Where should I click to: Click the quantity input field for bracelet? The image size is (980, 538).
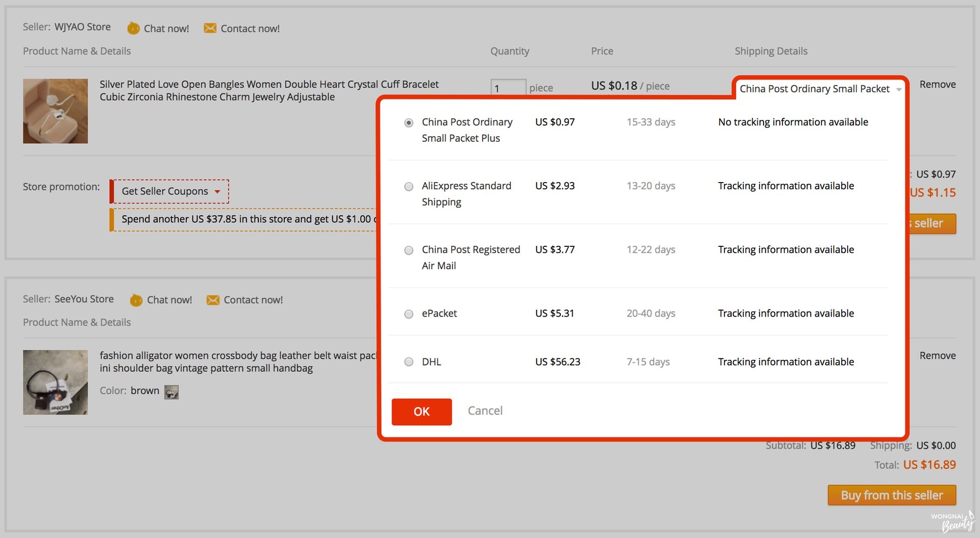pyautogui.click(x=508, y=88)
